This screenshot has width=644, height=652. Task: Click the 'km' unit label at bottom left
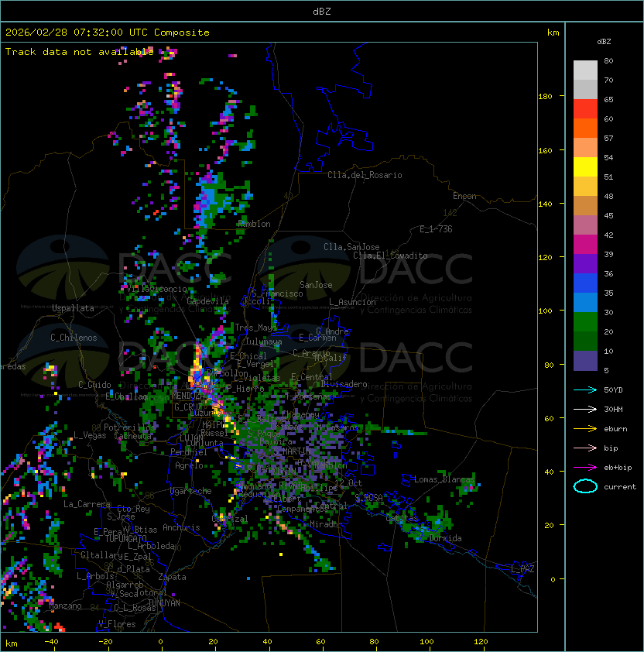pyautogui.click(x=12, y=643)
